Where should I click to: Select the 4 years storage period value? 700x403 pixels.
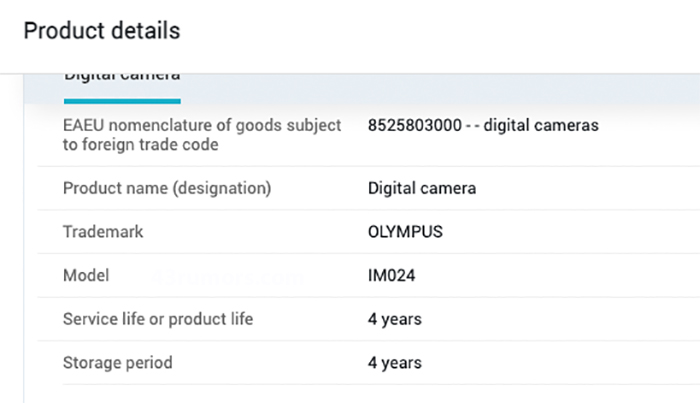click(394, 362)
